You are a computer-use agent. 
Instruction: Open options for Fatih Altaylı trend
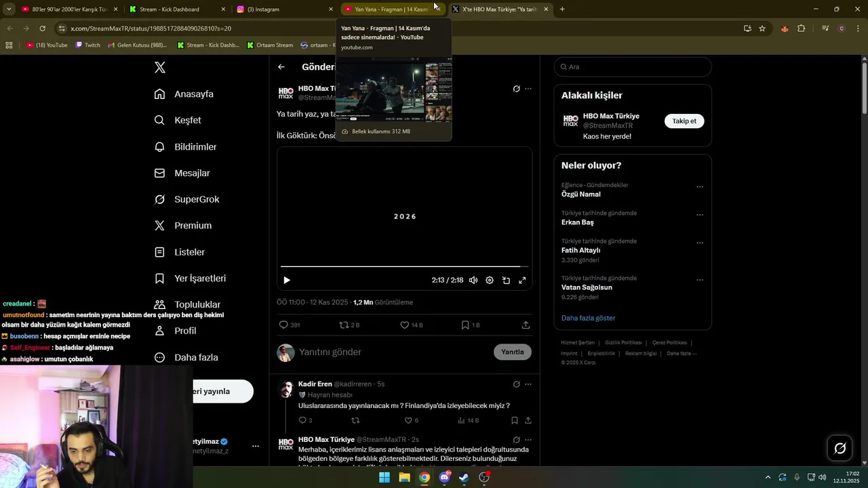(x=700, y=243)
